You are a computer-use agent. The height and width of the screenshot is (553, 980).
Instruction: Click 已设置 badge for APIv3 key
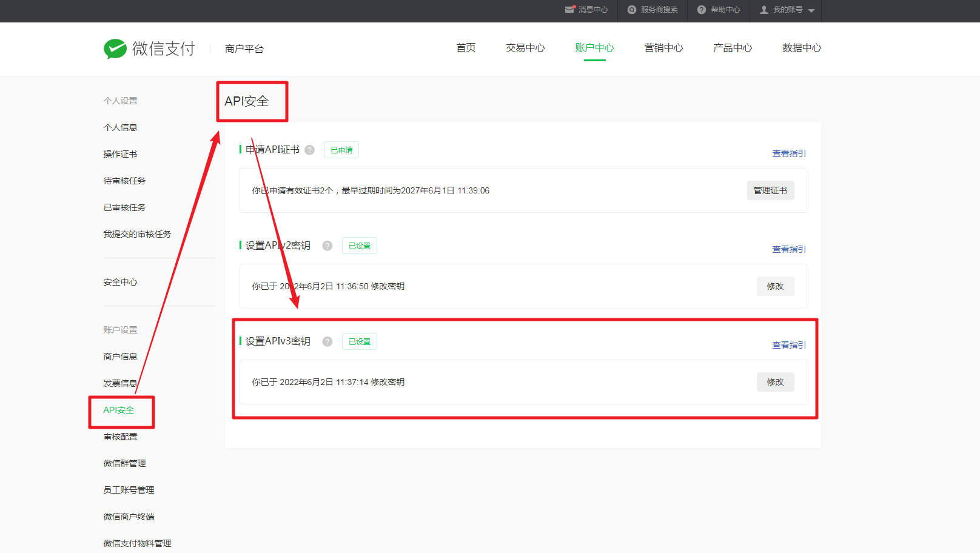[x=360, y=341]
